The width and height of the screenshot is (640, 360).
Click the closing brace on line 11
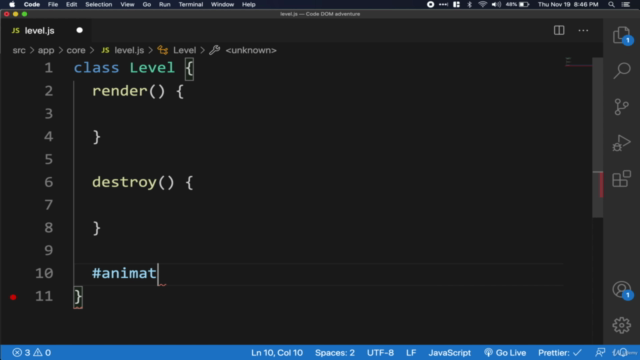coord(78,296)
